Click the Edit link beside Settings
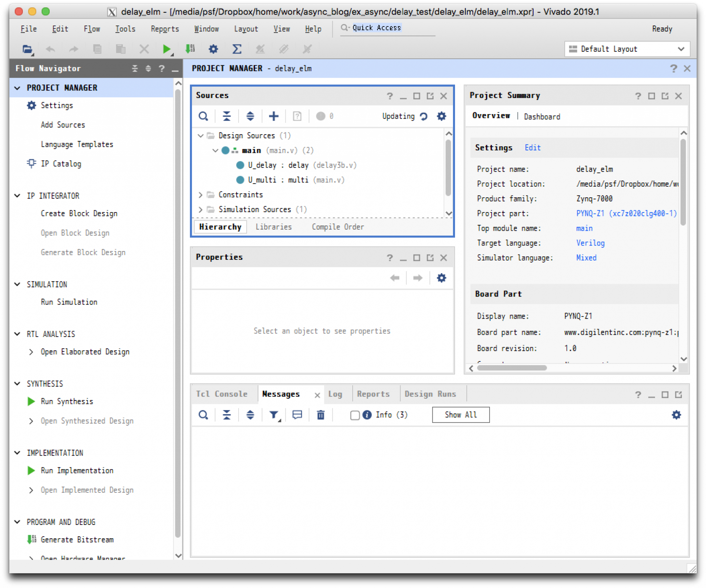The width and height of the screenshot is (706, 588). (533, 148)
